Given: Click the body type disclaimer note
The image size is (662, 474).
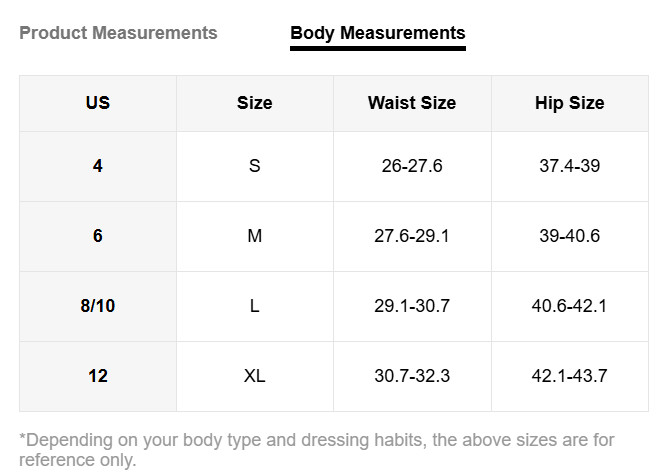Looking at the screenshot, I should click(x=317, y=450).
